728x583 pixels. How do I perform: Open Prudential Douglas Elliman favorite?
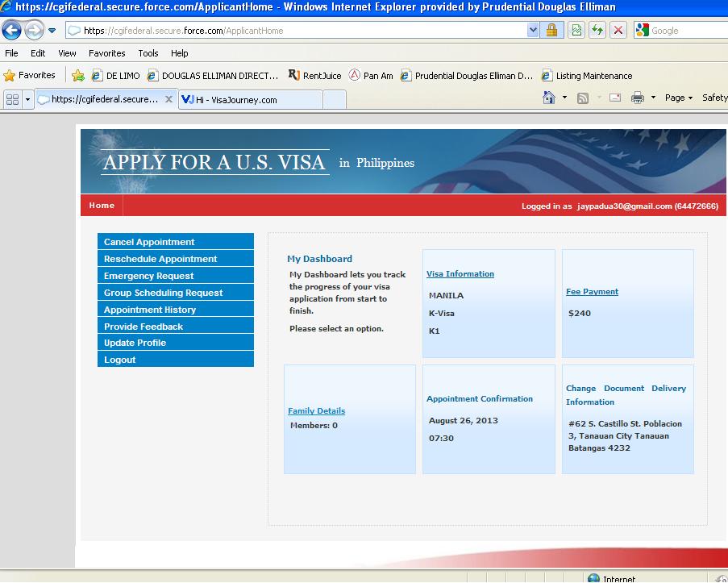click(x=467, y=75)
